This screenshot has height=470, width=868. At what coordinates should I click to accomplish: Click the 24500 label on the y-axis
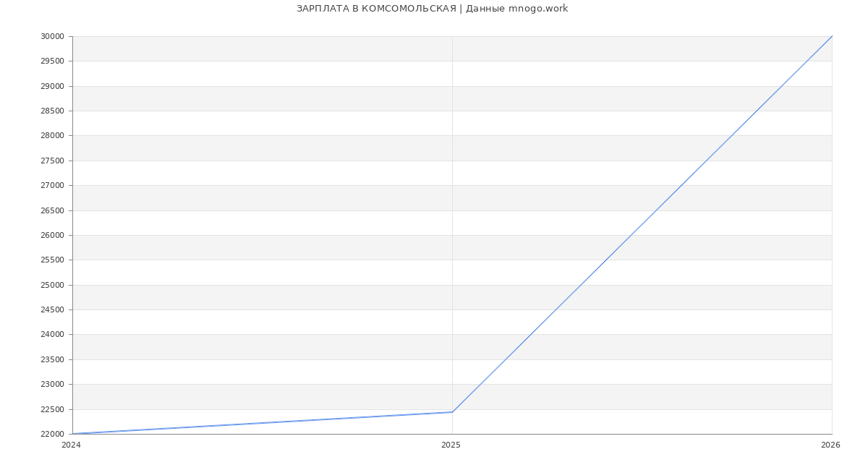click(53, 309)
